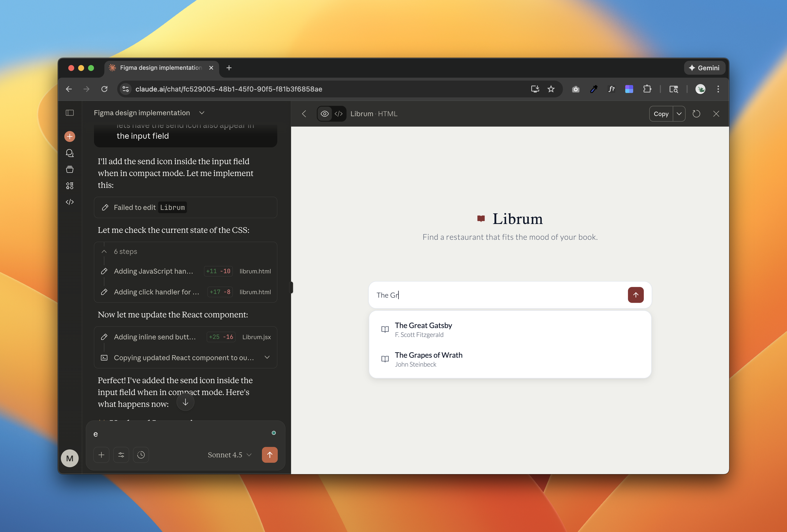Click the Copy button
Viewport: 787px width, 532px height.
pyautogui.click(x=661, y=114)
